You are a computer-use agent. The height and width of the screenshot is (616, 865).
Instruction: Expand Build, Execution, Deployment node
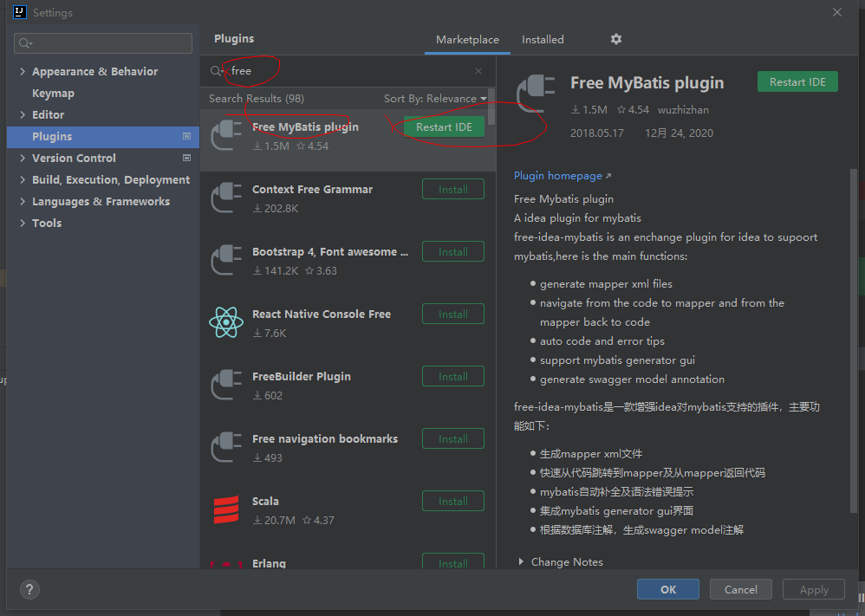tap(23, 180)
